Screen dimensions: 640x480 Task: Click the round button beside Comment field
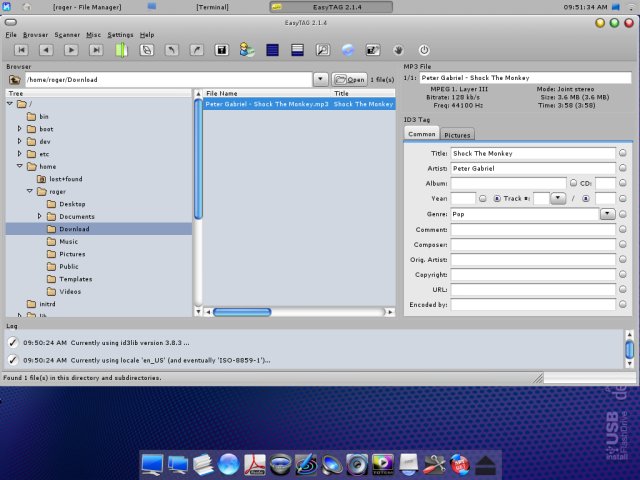click(x=622, y=229)
